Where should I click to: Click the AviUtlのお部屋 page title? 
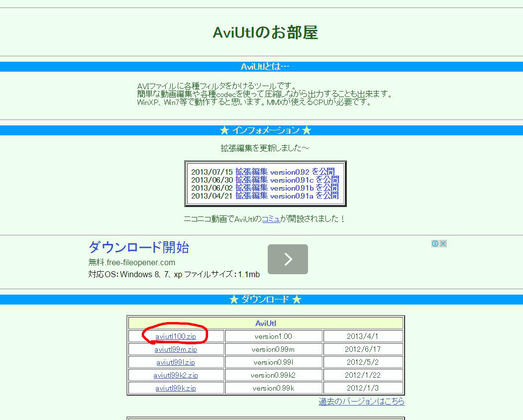pyautogui.click(x=266, y=32)
